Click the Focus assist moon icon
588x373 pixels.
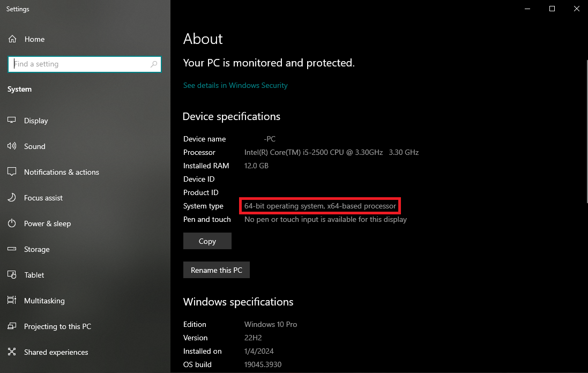(x=12, y=198)
